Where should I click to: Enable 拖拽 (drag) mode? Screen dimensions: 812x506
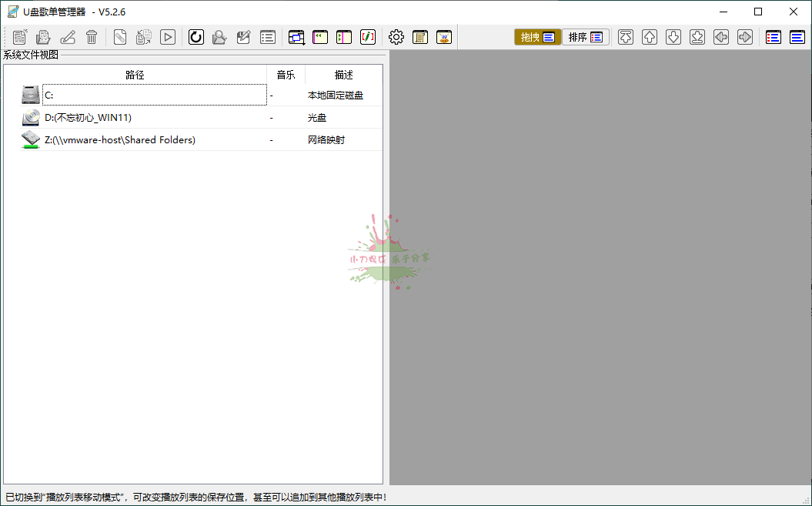click(x=537, y=36)
